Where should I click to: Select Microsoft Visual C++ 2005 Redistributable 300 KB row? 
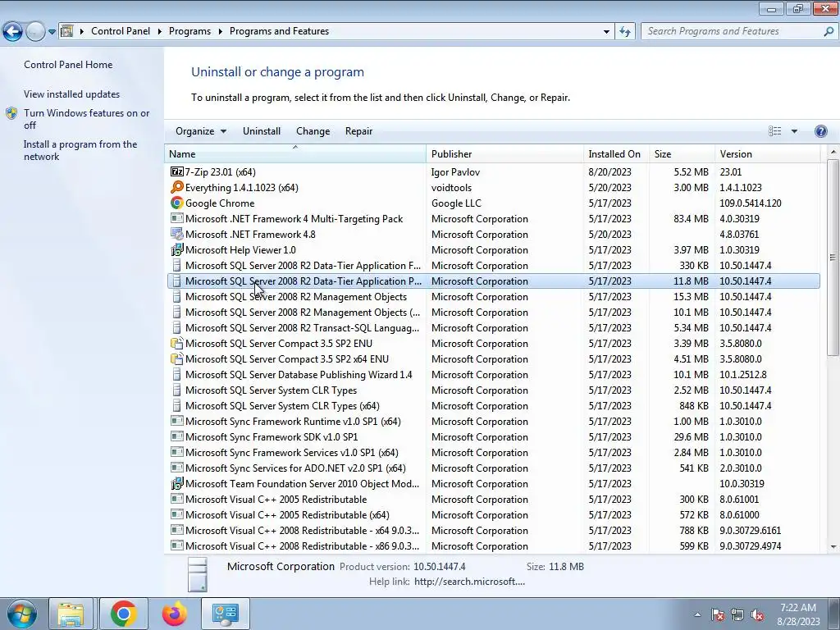point(493,500)
